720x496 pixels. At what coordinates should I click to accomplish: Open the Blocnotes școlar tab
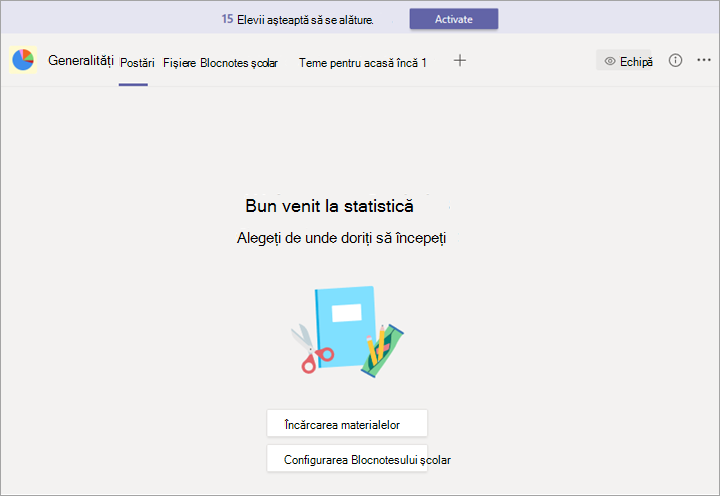[x=239, y=62]
